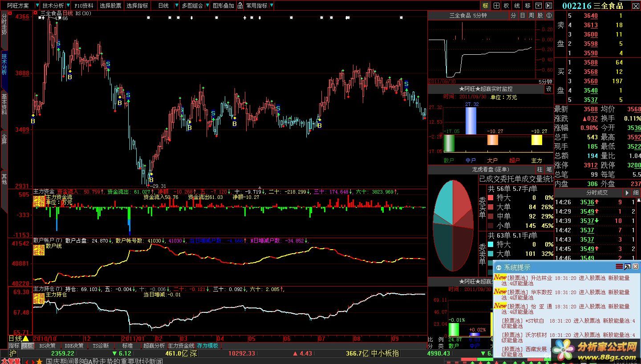Click the 选择股票 button

[x=110, y=6]
